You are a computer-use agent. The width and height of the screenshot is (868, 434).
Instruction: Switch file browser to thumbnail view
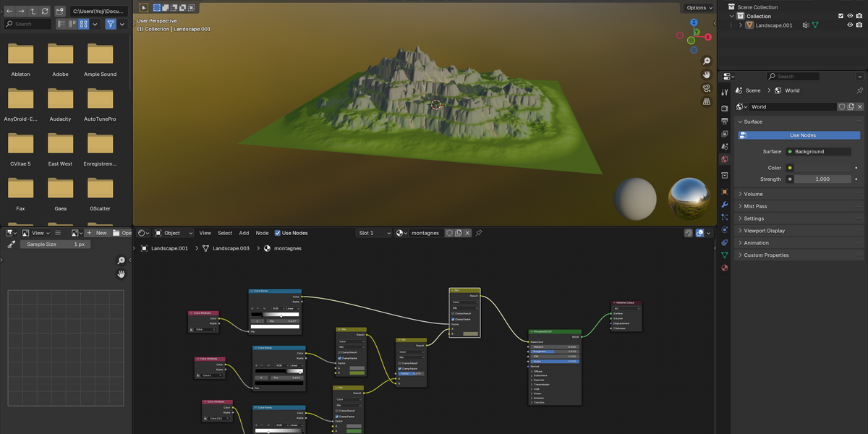[x=84, y=24]
